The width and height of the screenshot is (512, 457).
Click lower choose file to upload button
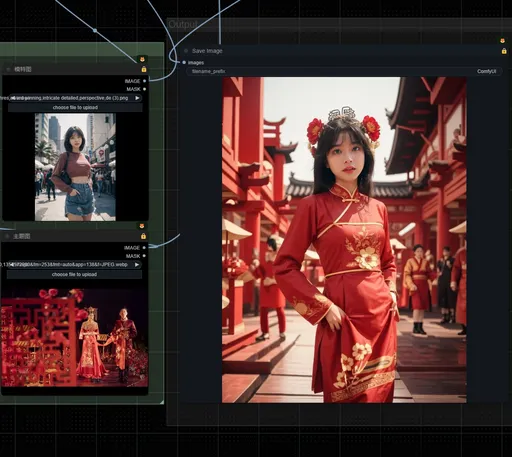pos(74,274)
